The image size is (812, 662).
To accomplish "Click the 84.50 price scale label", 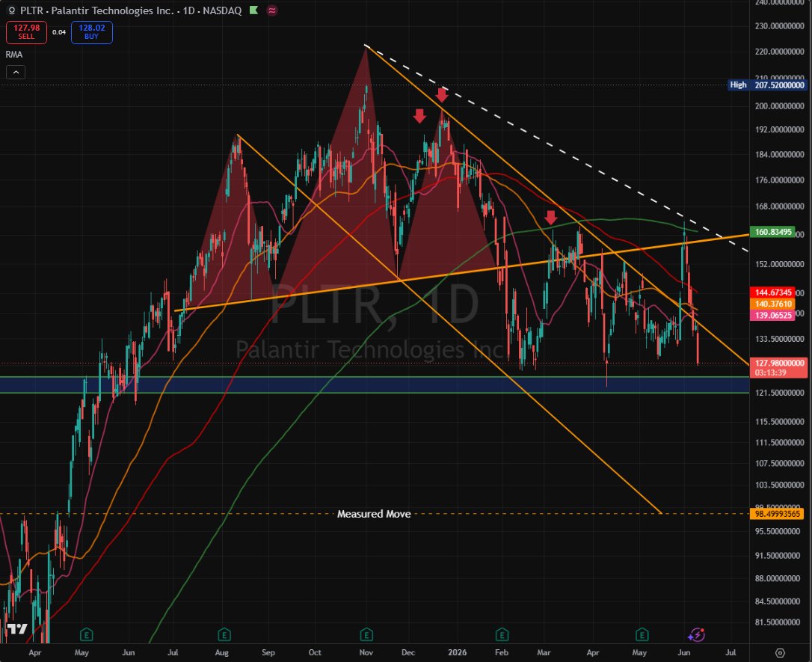I will click(779, 601).
